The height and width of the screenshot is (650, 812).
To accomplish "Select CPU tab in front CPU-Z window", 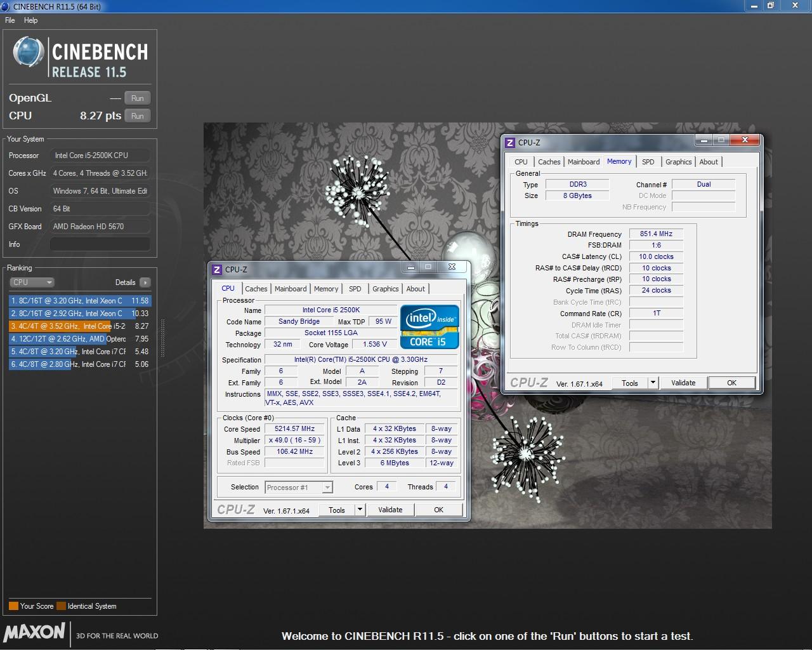I will point(228,288).
